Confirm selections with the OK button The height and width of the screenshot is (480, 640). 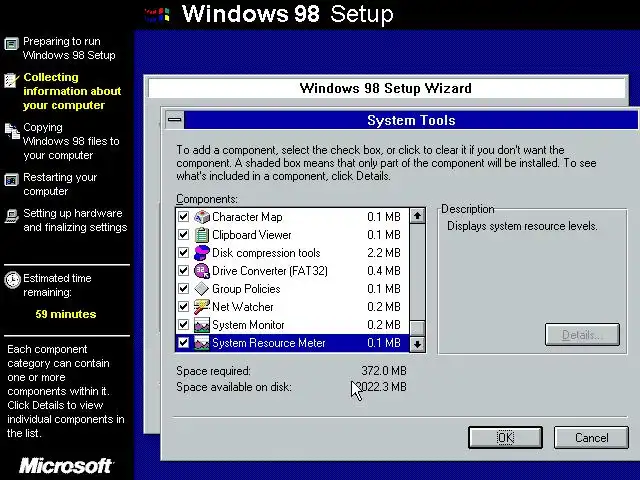[505, 438]
